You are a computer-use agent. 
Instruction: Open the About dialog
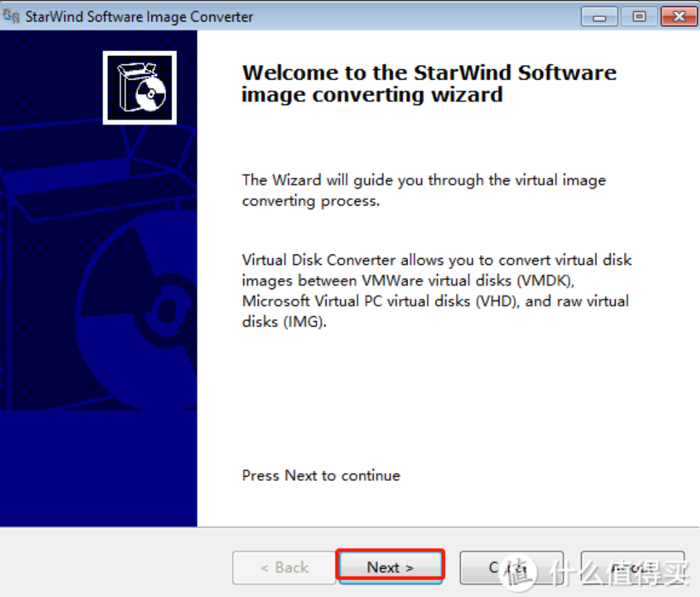point(632,567)
